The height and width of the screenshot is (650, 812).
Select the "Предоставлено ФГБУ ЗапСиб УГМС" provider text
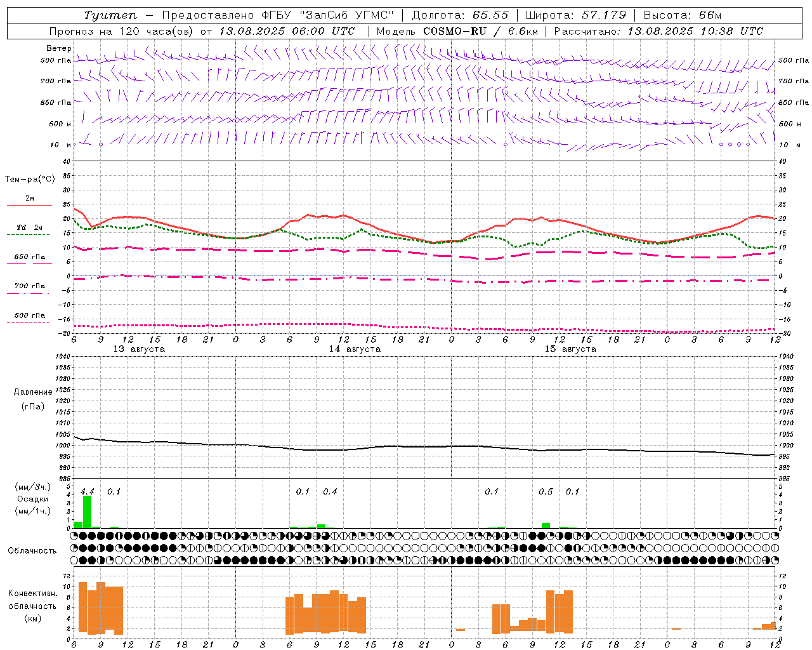pos(278,15)
